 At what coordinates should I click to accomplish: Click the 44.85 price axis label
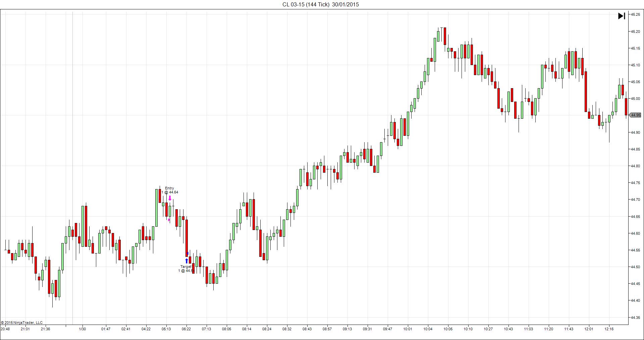pyautogui.click(x=635, y=149)
